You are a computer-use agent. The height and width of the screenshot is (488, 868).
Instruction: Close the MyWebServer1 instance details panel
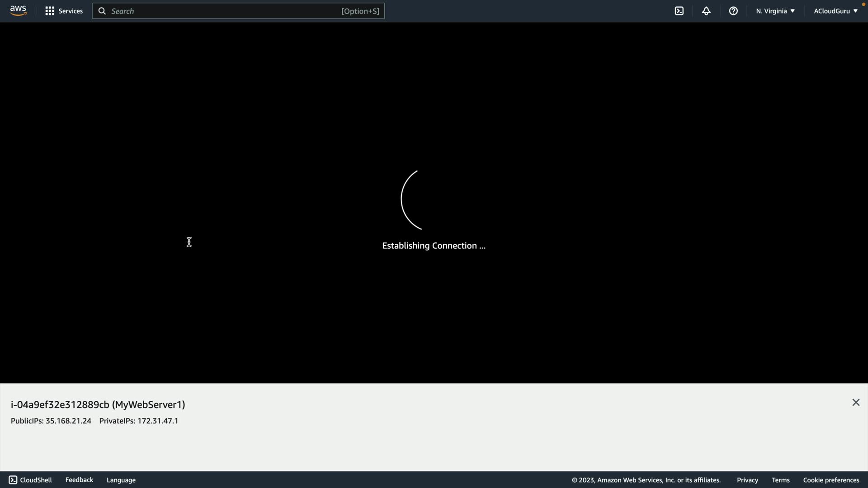[x=856, y=403]
